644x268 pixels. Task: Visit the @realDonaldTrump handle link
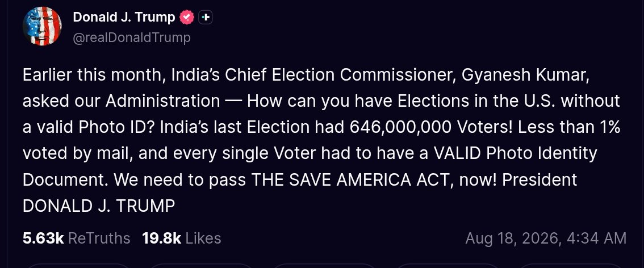[131, 37]
